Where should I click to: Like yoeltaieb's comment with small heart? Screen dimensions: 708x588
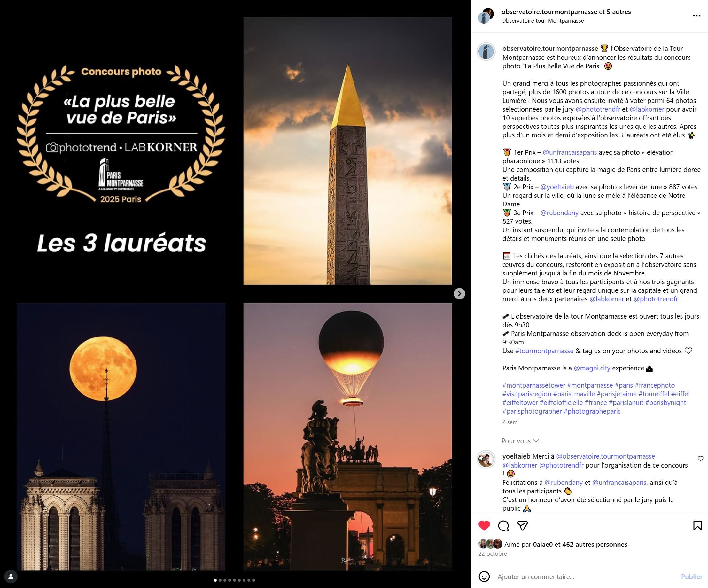(x=700, y=459)
